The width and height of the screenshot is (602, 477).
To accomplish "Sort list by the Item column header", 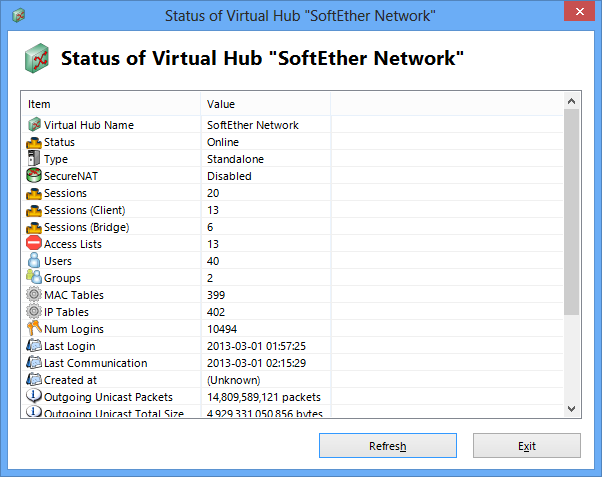I will point(110,104).
